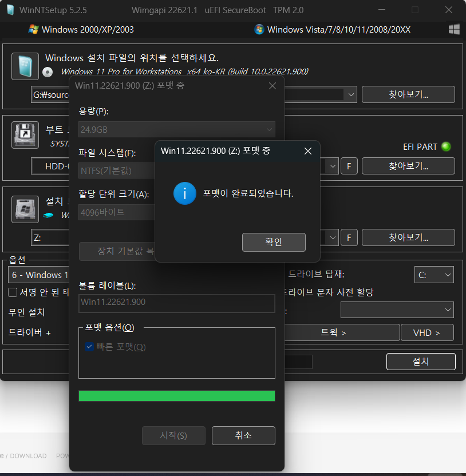
Task: Open the VHD options button
Action: [427, 332]
